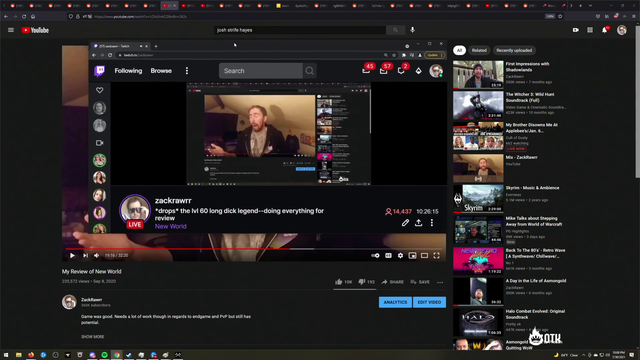640x360 pixels.
Task: Open Steam from the taskbar
Action: (129, 355)
